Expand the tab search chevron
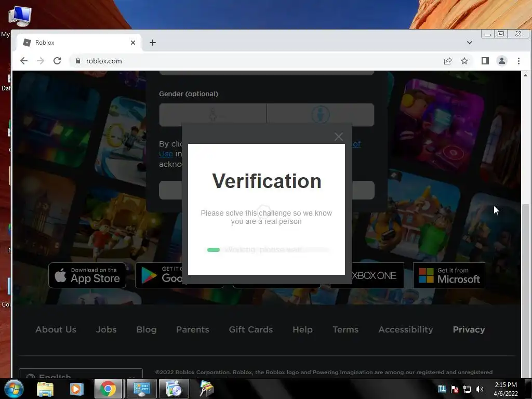 pos(470,43)
